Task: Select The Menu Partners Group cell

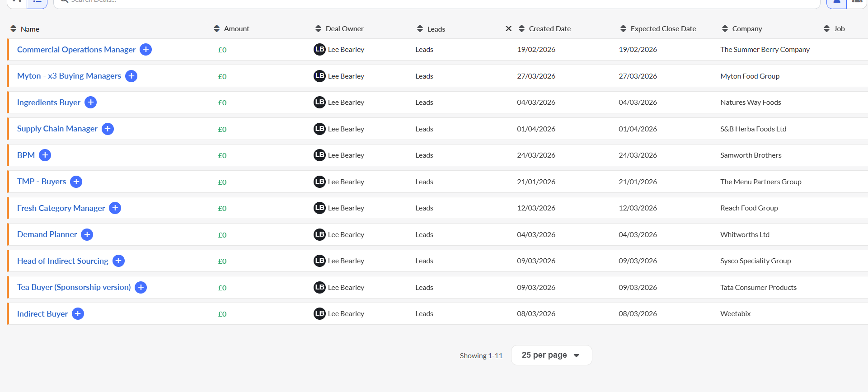Action: (761, 182)
